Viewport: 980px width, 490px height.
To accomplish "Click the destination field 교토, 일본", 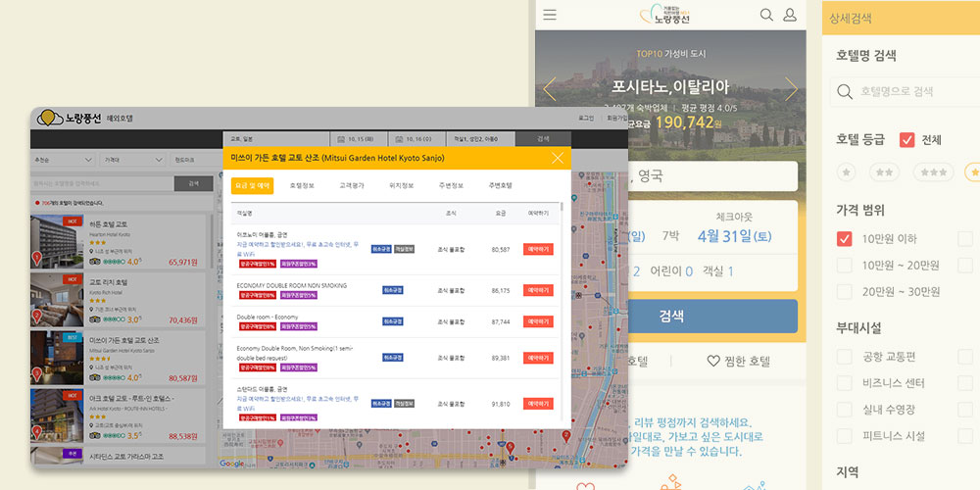I will point(277,139).
